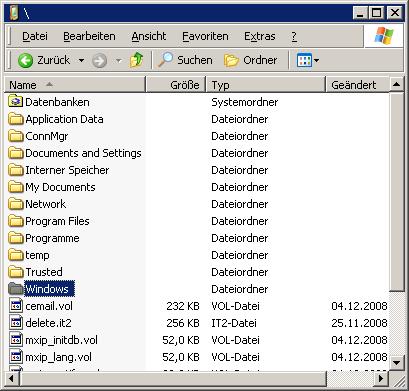The height and width of the screenshot is (391, 409).
Task: Click the Suchen button label
Action: (x=195, y=60)
